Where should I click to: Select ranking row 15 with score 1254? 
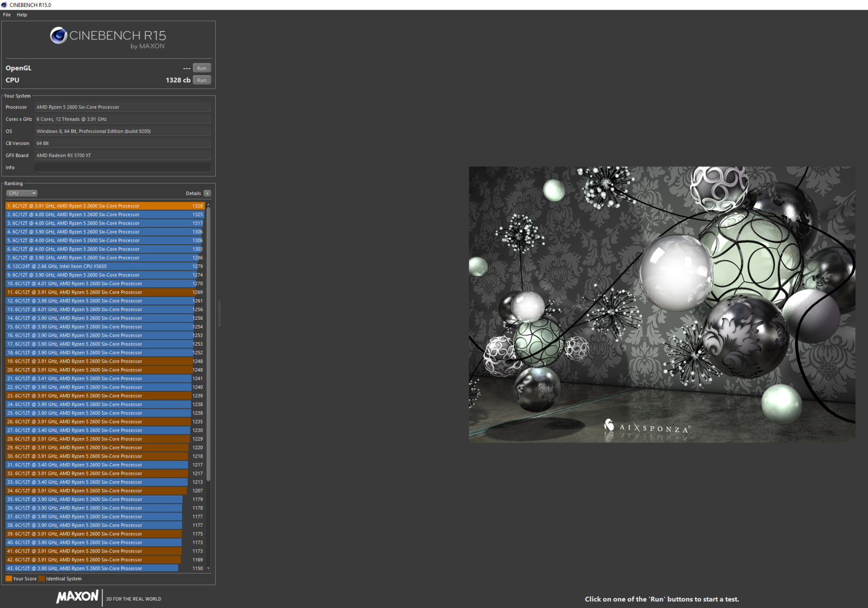(105, 327)
